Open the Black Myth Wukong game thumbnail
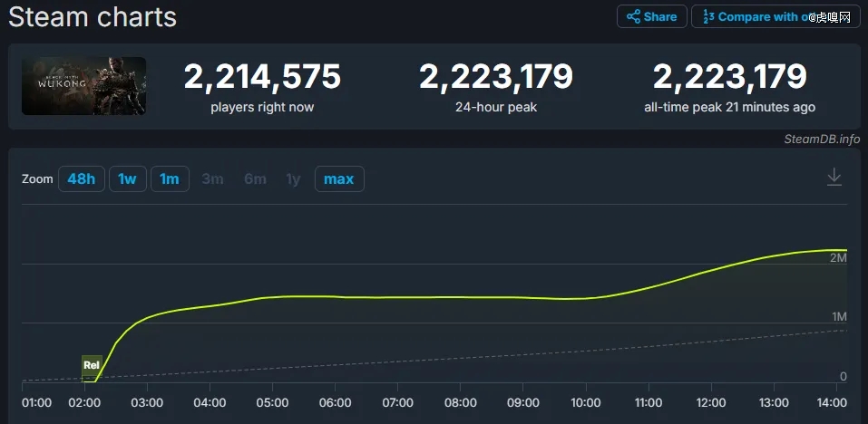The height and width of the screenshot is (424, 868). [x=84, y=86]
